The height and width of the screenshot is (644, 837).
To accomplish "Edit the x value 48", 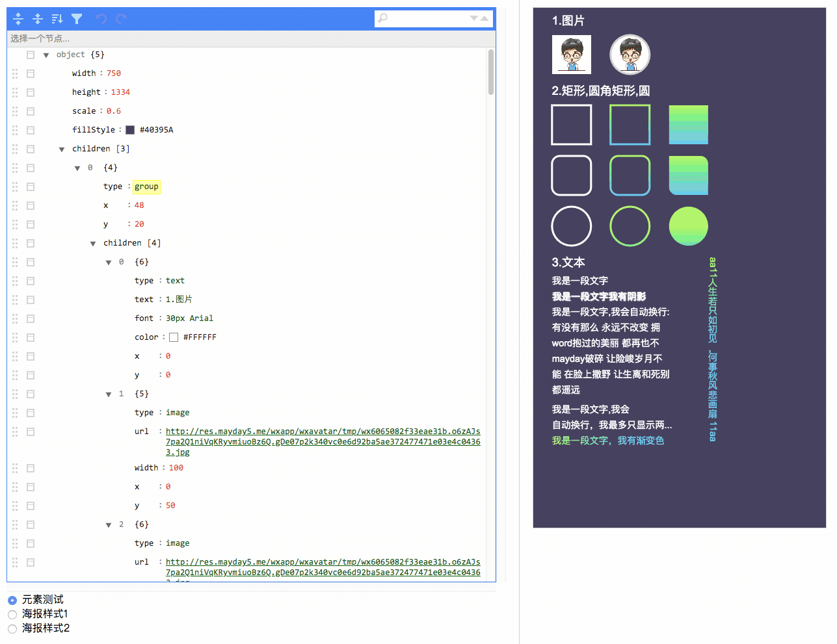I will click(x=139, y=205).
